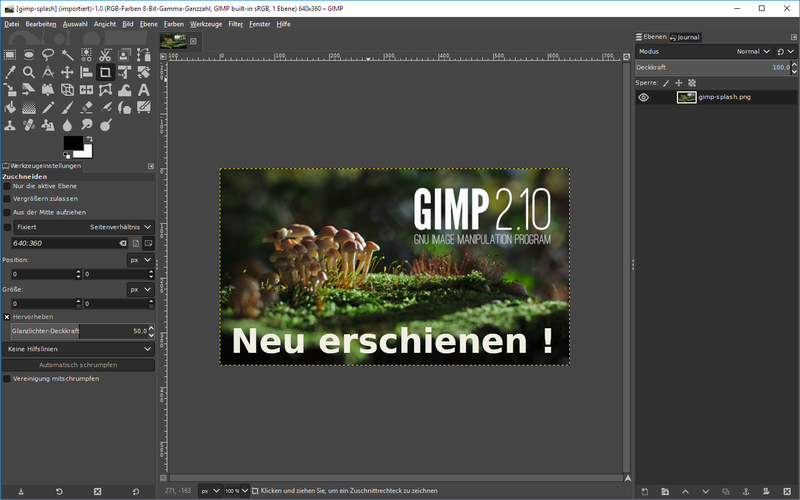Select the Scissors Select tool
This screenshot has width=800, height=500.
(x=105, y=55)
